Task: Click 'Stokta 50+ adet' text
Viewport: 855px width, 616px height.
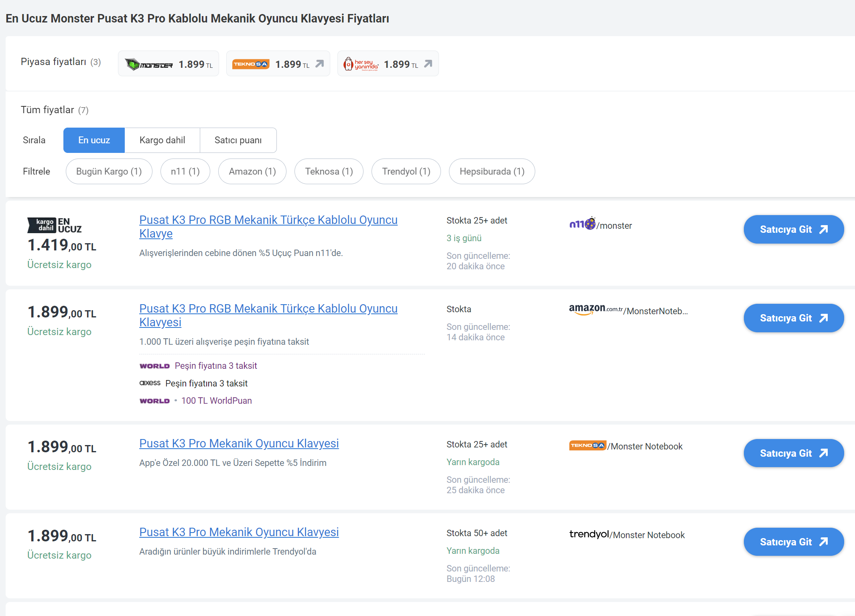Action: (x=477, y=533)
